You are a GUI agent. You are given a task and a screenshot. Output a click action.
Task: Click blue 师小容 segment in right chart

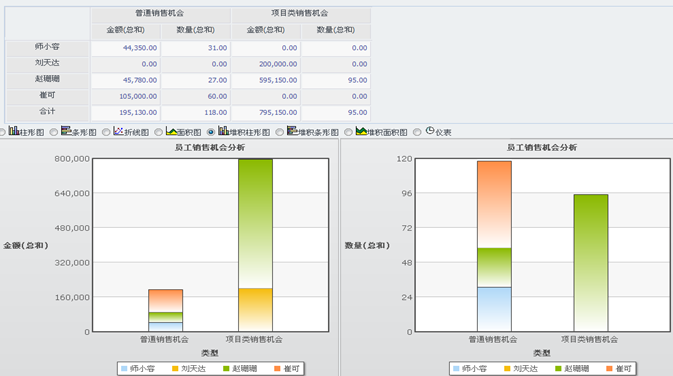click(x=494, y=309)
